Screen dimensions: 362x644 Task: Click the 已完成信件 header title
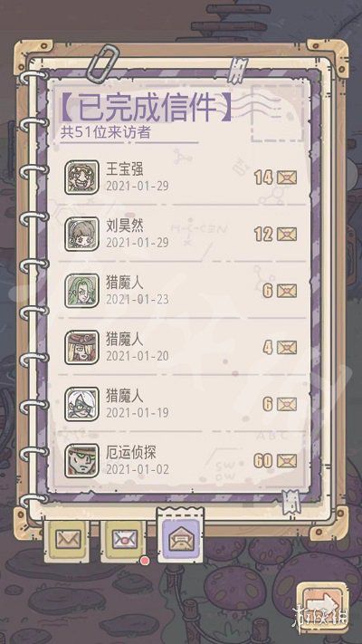click(x=146, y=108)
